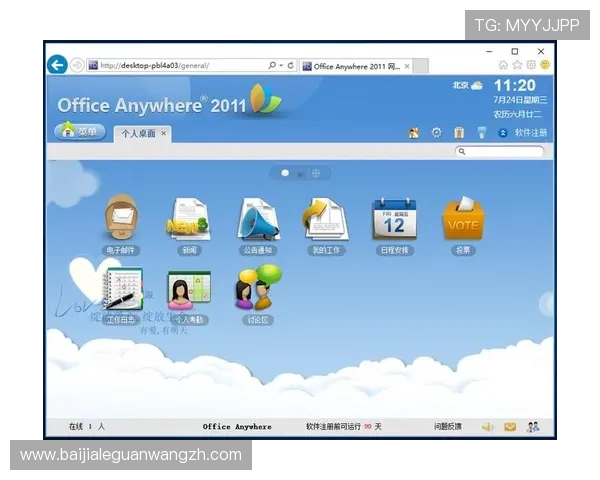Switch to the first desktop page dot
Image resolution: width=600 pixels, height=480 pixels.
click(x=285, y=173)
